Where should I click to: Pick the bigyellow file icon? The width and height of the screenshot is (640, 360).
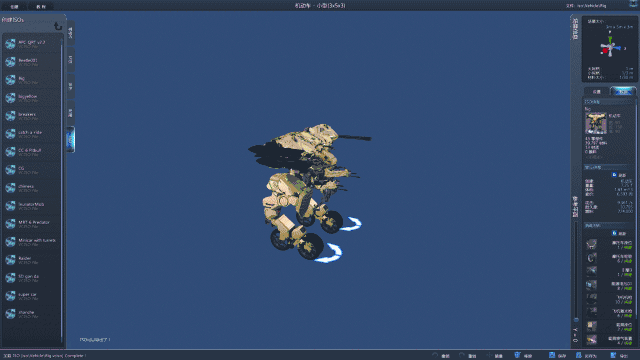pos(10,98)
